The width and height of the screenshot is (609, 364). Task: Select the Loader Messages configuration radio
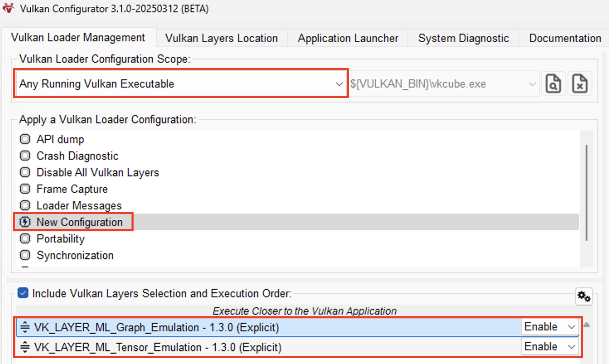pyautogui.click(x=25, y=205)
